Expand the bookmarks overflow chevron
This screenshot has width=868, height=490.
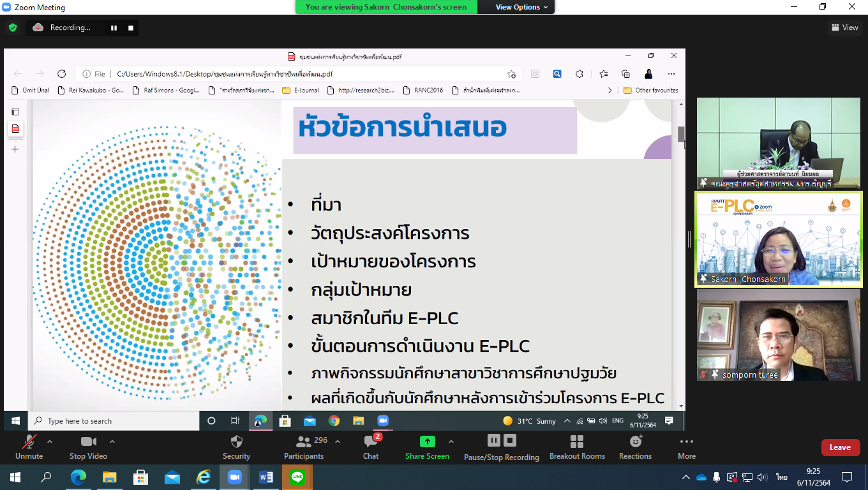(610, 91)
